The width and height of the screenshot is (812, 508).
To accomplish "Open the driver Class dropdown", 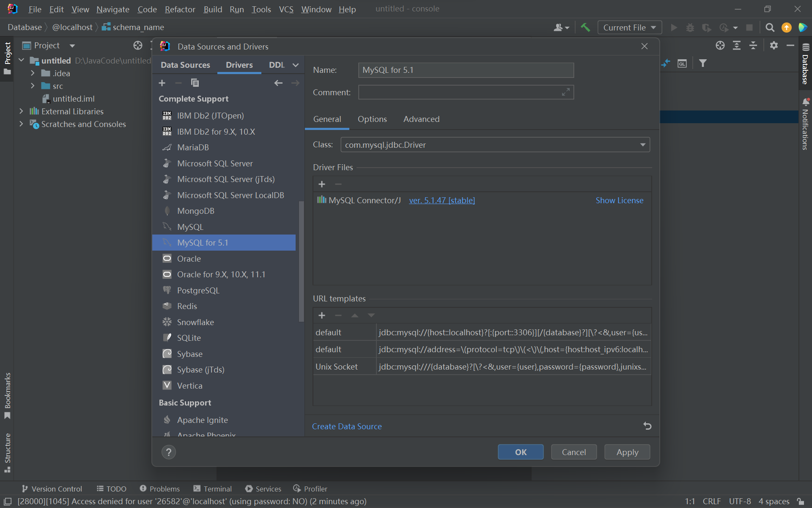I will tap(642, 145).
